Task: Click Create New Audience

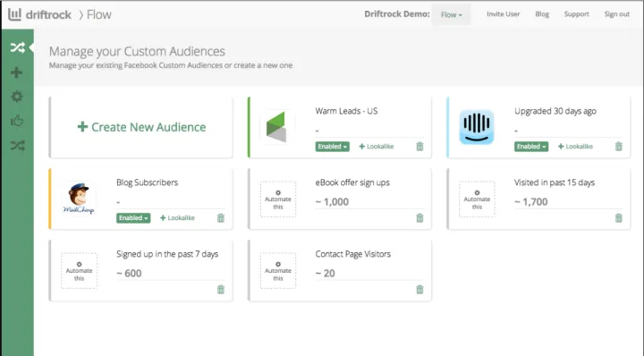Action: point(141,127)
